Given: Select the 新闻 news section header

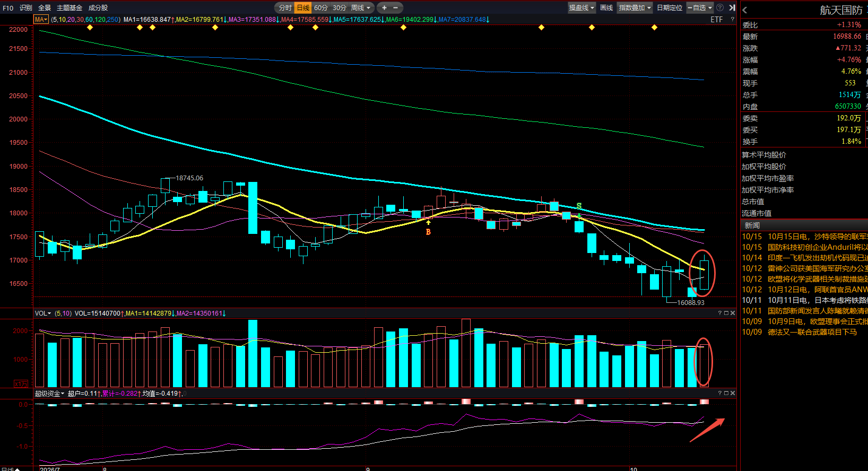Looking at the screenshot, I should click(752, 225).
